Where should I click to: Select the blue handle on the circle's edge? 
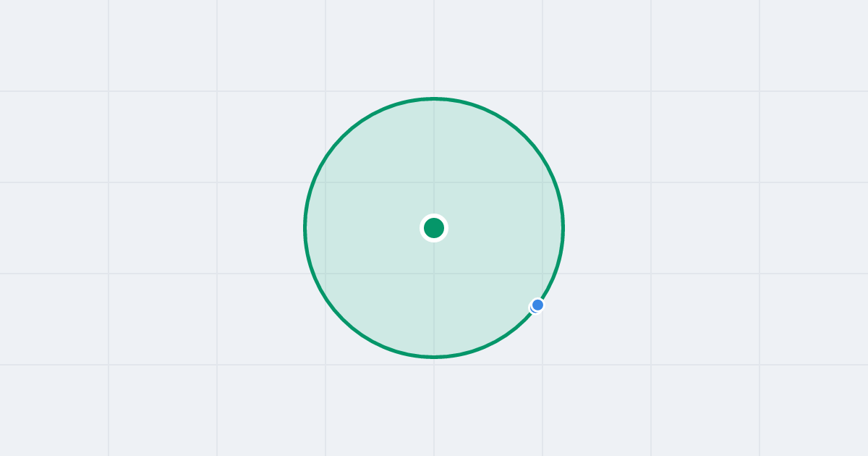[537, 305]
